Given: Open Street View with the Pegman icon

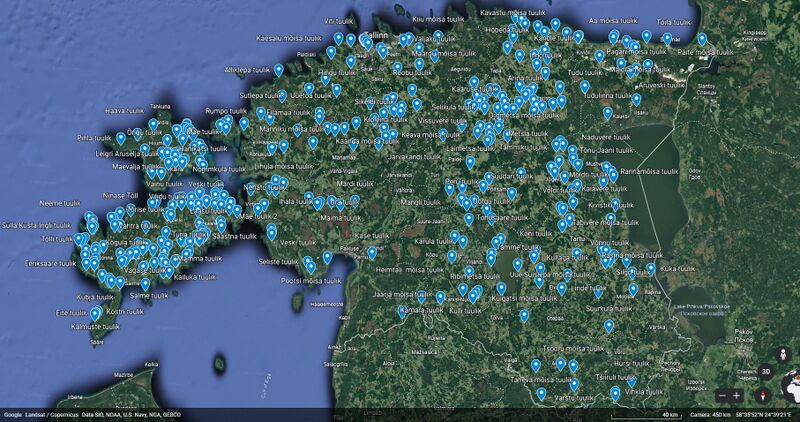Looking at the screenshot, I should [x=783, y=353].
